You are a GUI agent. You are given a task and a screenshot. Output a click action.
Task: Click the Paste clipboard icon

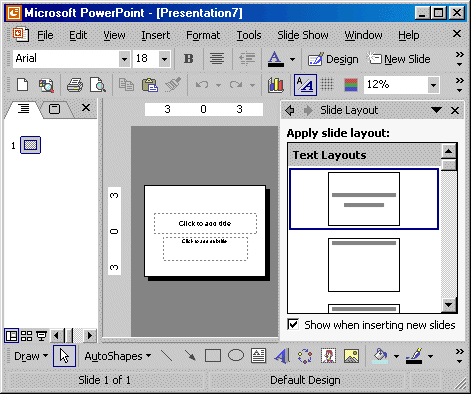pos(149,85)
